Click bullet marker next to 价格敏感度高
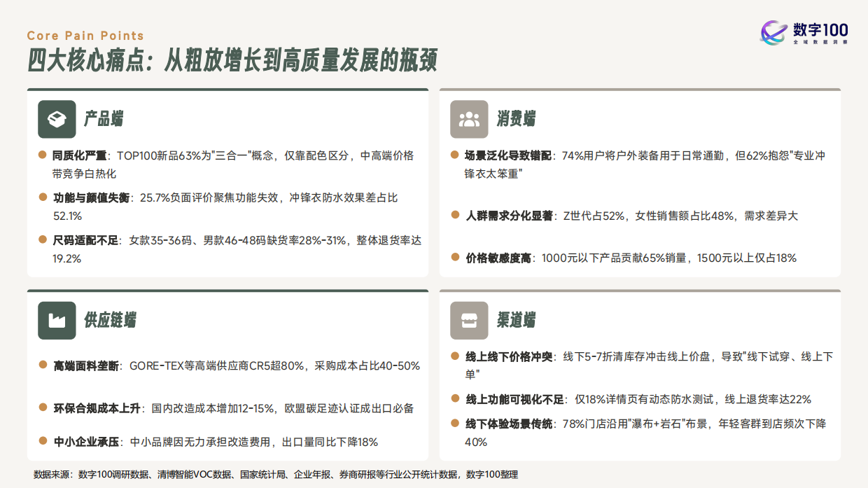 (454, 257)
